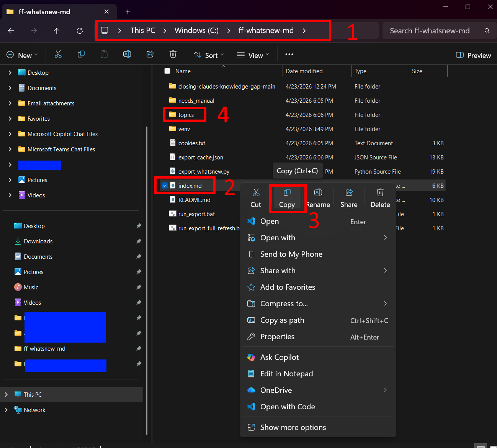Uncheck the index.md checkbox
The image size is (497, 448).
[x=165, y=185]
